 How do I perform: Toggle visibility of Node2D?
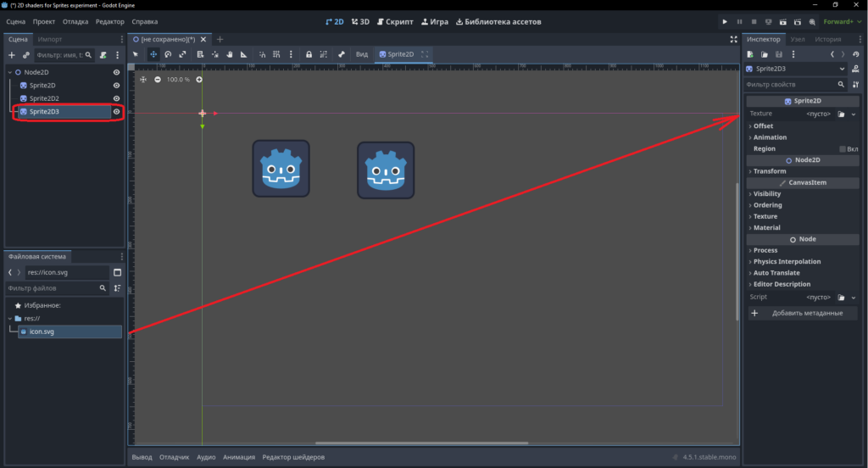(116, 72)
